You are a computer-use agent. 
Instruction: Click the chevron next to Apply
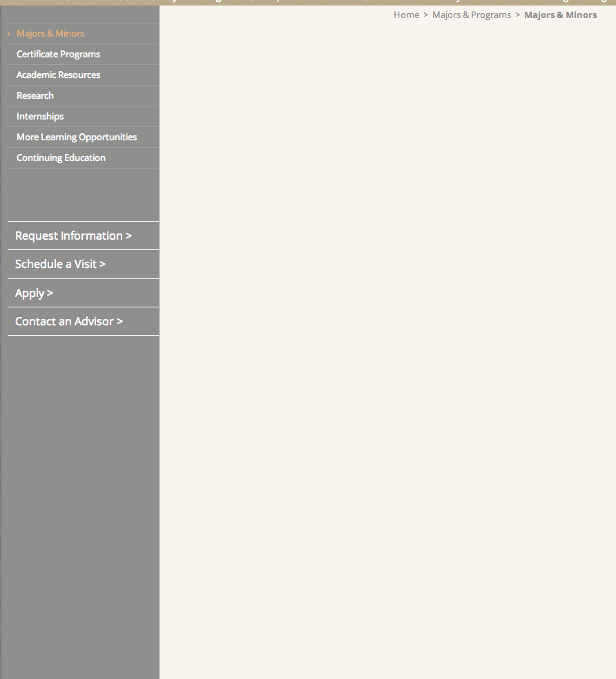[50, 294]
